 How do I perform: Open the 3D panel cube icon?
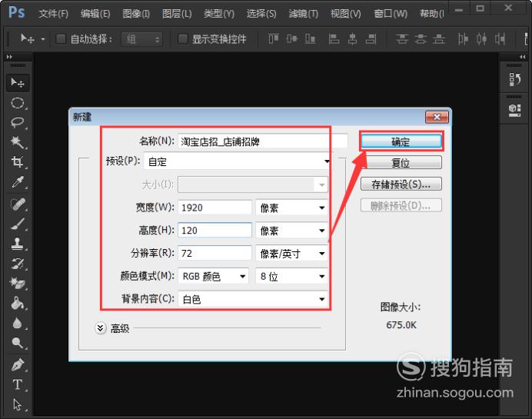[x=514, y=110]
